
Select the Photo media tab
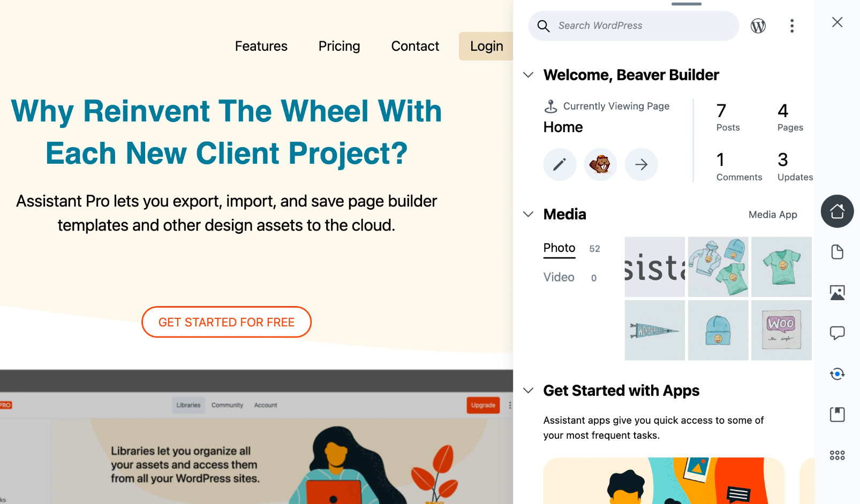tap(559, 248)
